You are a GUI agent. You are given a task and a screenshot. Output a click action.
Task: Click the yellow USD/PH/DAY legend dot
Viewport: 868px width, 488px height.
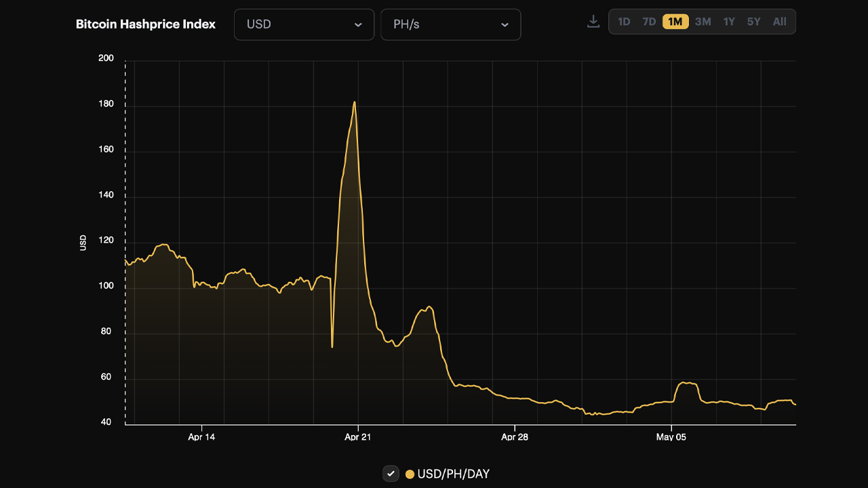pos(410,474)
